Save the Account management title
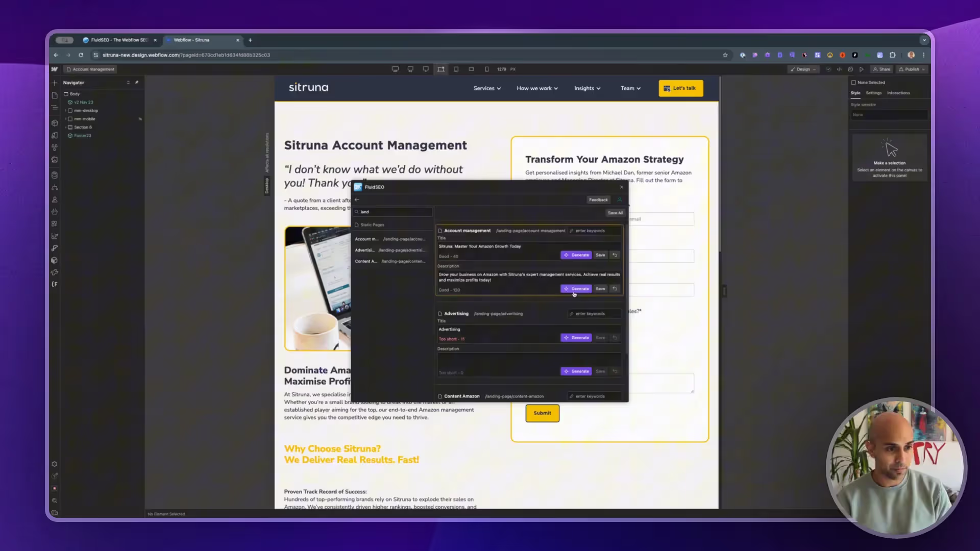980x551 pixels. [x=601, y=255]
